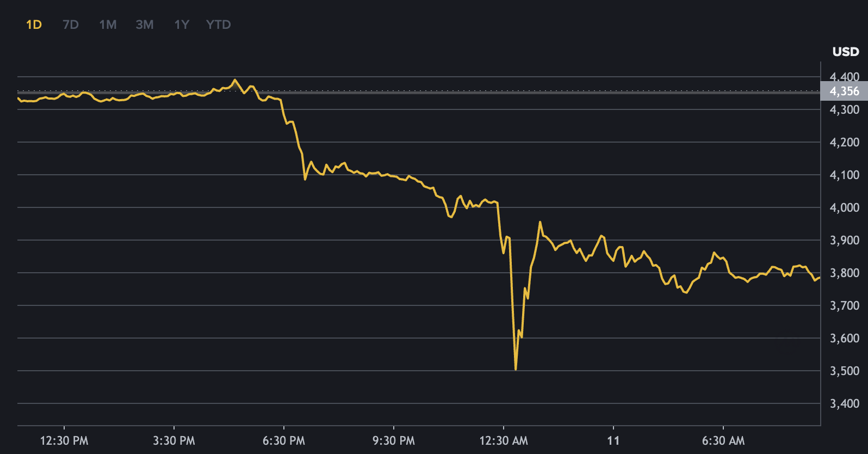
Task: Click the 3,400 price axis label
Action: (x=845, y=403)
